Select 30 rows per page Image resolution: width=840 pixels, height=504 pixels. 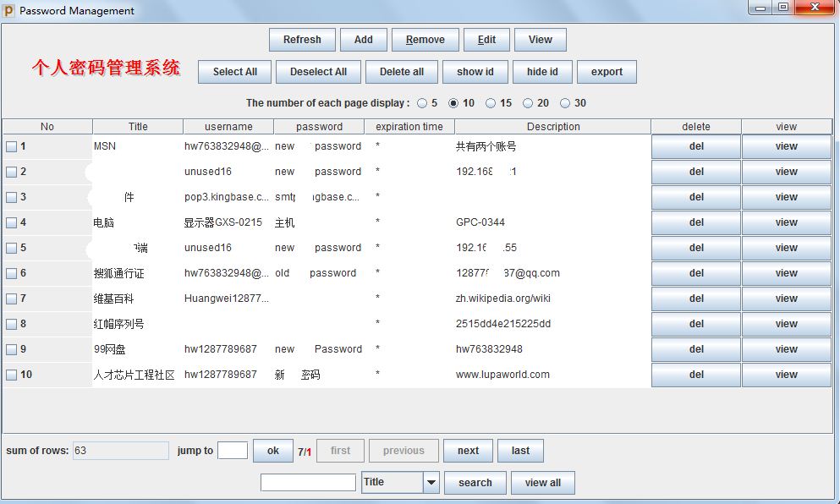(564, 103)
